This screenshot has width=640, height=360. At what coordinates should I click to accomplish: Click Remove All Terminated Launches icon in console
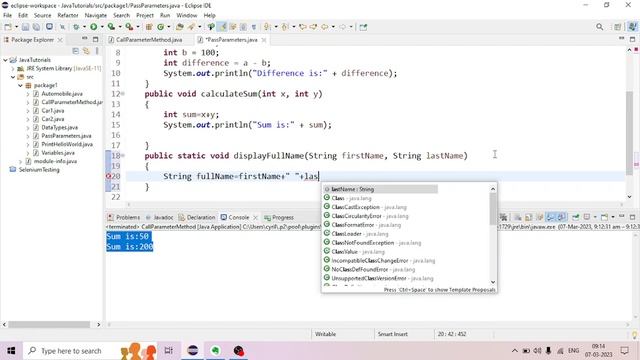click(x=503, y=217)
